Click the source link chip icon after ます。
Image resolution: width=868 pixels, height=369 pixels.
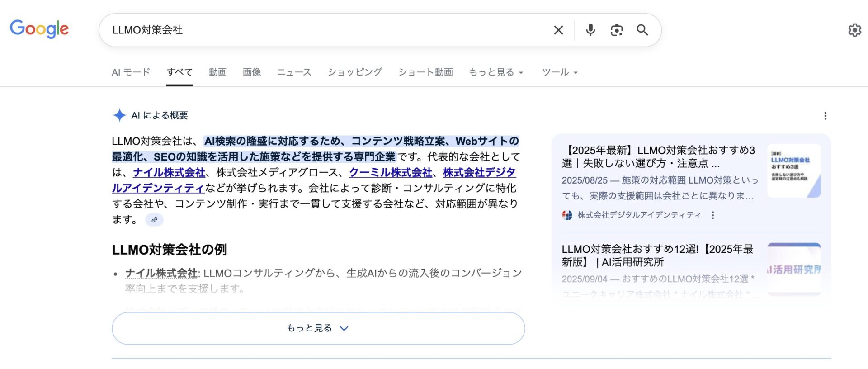pyautogui.click(x=154, y=220)
